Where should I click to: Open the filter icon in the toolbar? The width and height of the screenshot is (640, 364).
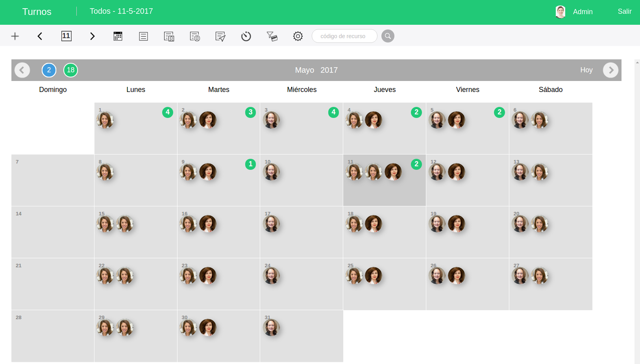pyautogui.click(x=272, y=36)
